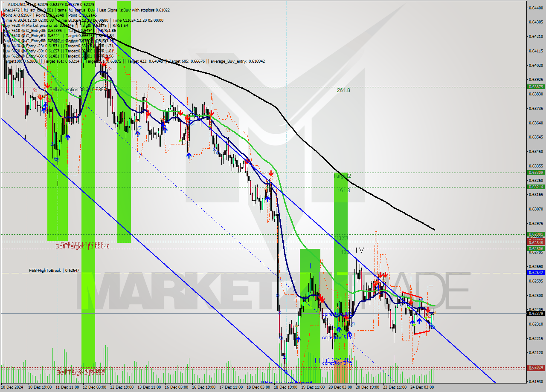546x392 pixels.
Task: Select the upper red channel line
Action: tap(412, 295)
